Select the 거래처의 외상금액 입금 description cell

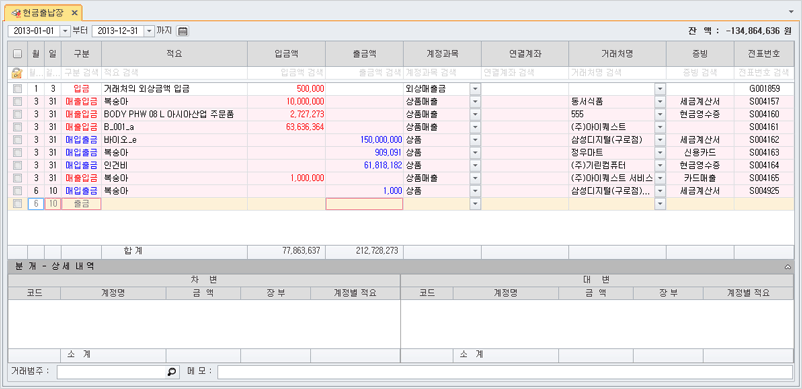tap(174, 89)
